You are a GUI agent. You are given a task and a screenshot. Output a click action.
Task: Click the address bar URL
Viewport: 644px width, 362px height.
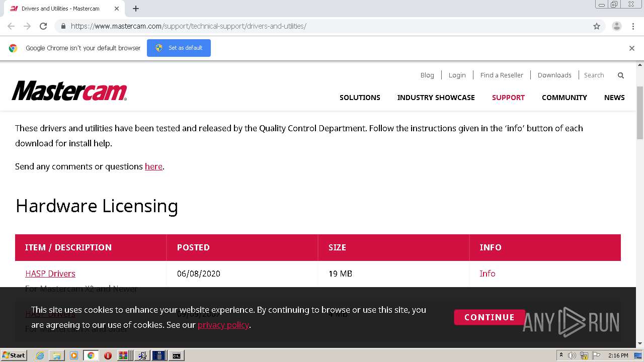[x=188, y=26]
